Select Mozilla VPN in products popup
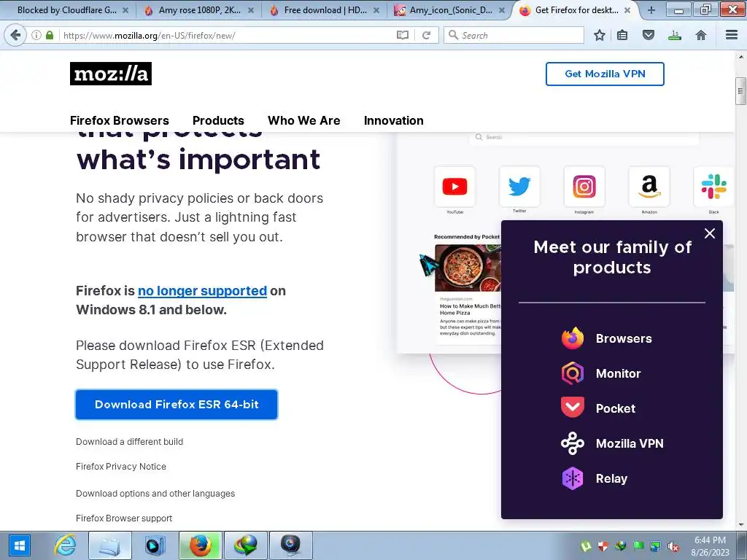Viewport: 747px width, 560px height. 630,443
